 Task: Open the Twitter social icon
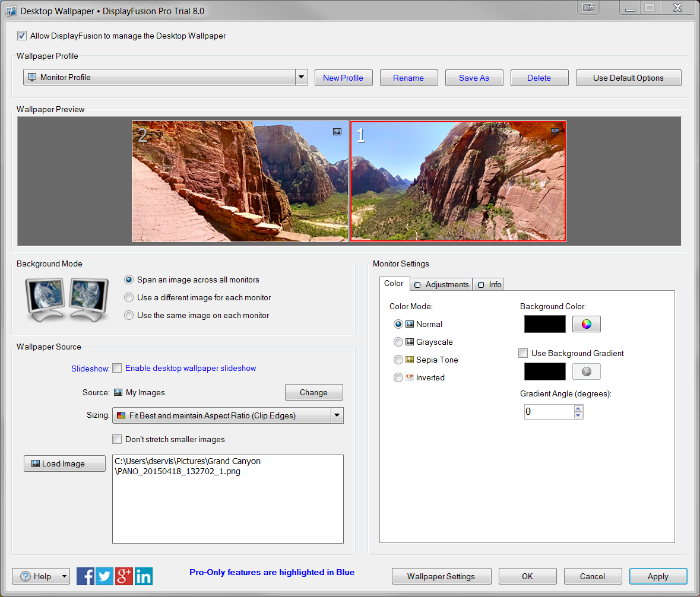(104, 576)
